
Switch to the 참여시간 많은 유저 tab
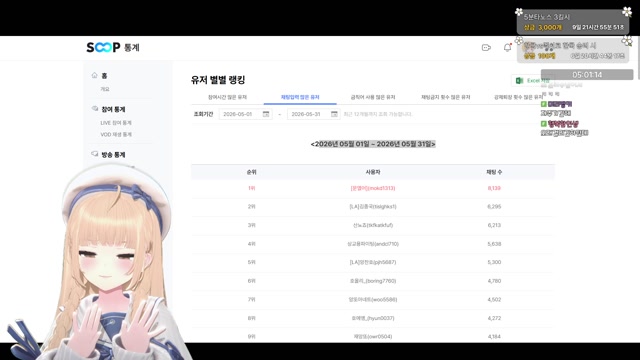tap(227, 97)
